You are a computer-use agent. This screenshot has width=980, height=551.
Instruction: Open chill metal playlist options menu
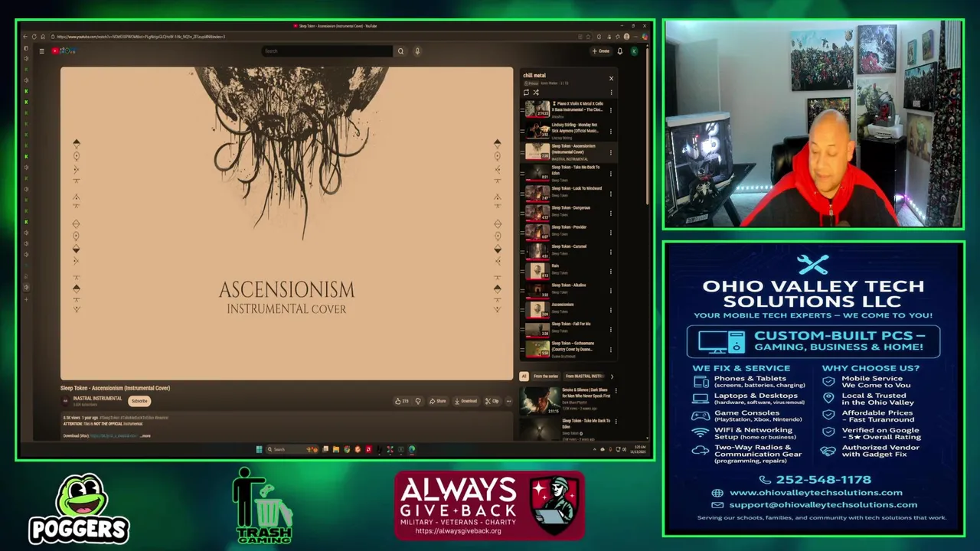click(611, 93)
